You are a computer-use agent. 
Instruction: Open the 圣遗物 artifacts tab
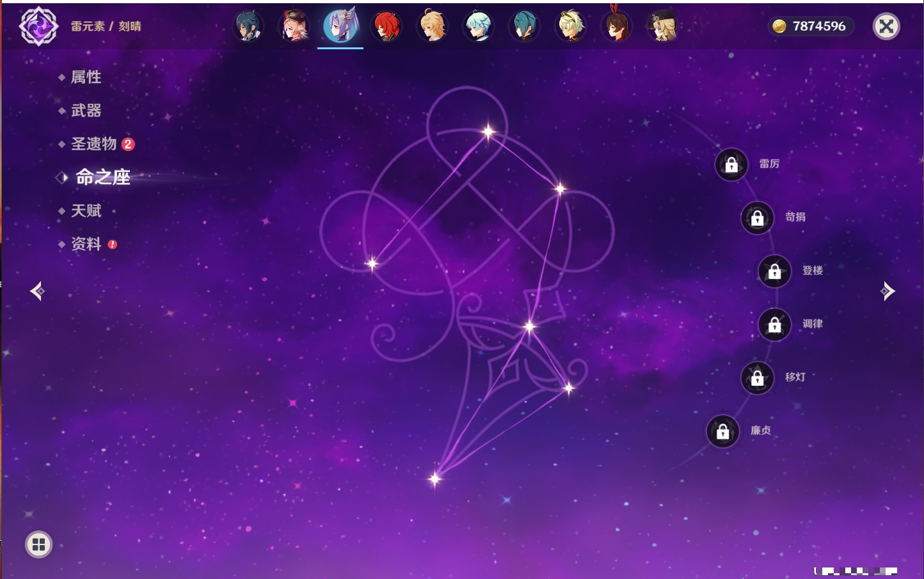tap(93, 144)
